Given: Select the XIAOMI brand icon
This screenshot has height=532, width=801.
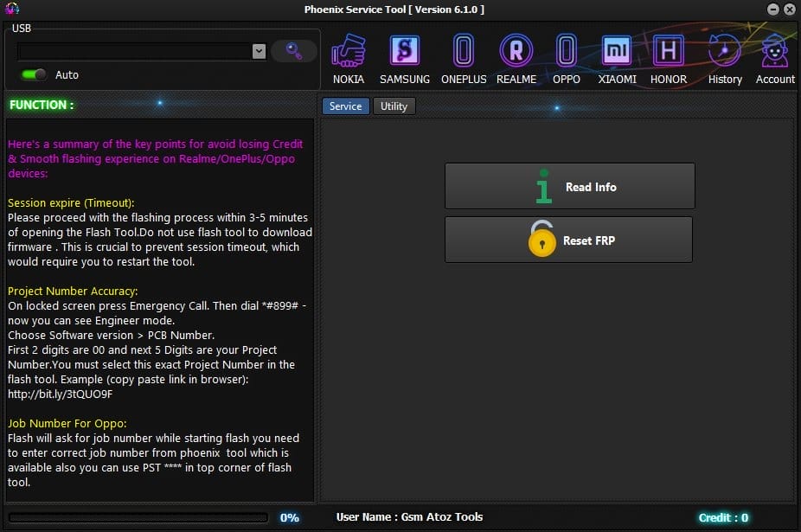Looking at the screenshot, I should 616,56.
